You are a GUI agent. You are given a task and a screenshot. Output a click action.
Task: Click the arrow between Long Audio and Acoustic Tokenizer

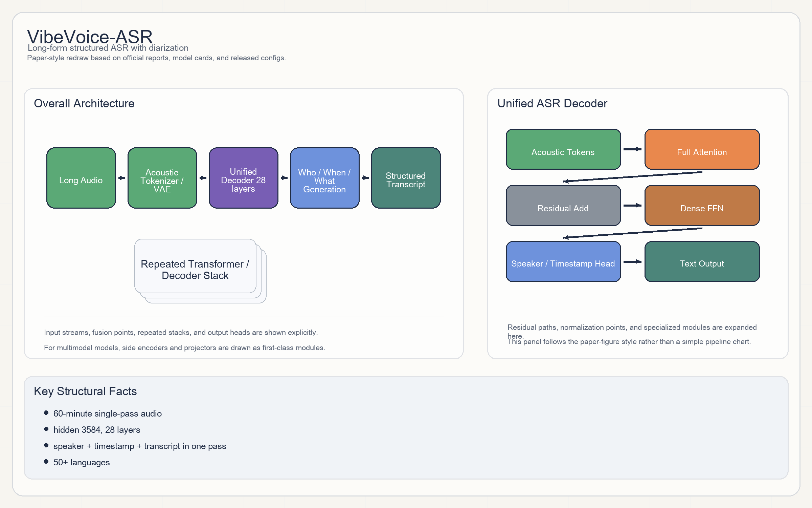point(122,178)
